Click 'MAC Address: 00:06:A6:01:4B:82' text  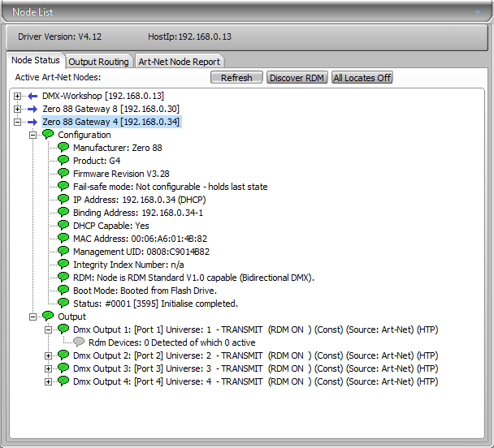tap(141, 239)
